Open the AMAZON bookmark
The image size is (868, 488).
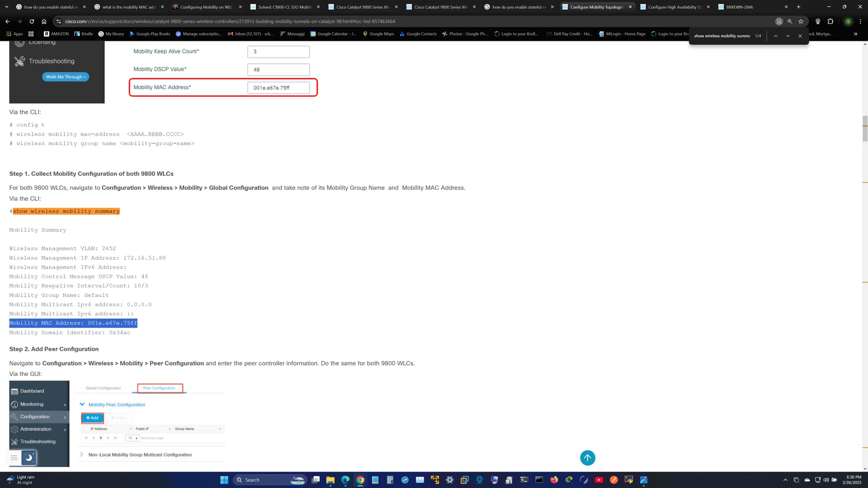56,34
